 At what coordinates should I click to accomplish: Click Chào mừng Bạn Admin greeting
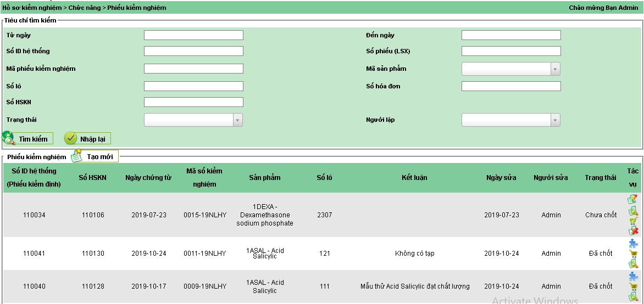[603, 7]
